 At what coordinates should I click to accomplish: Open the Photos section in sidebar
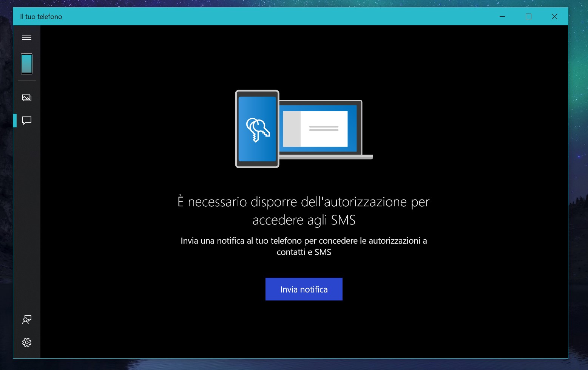pyautogui.click(x=27, y=98)
